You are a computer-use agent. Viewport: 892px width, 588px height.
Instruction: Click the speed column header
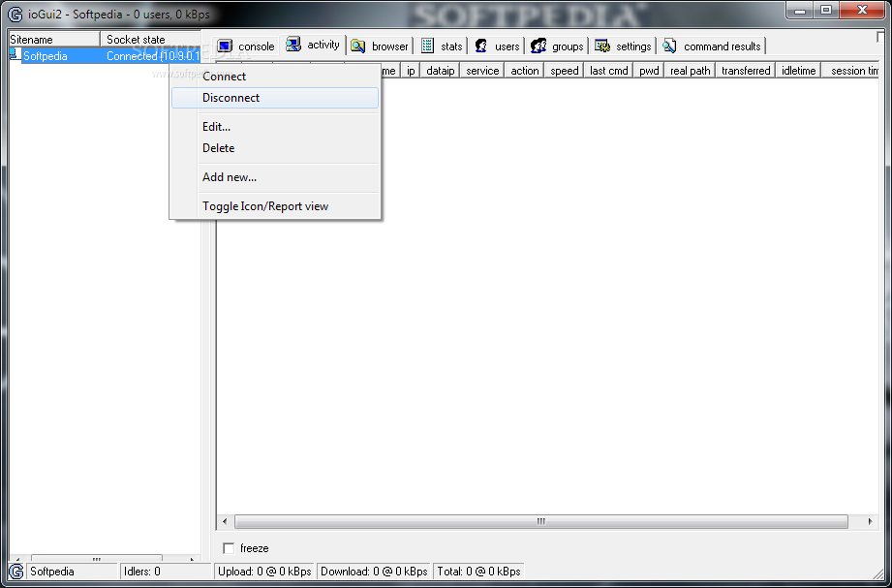point(565,71)
